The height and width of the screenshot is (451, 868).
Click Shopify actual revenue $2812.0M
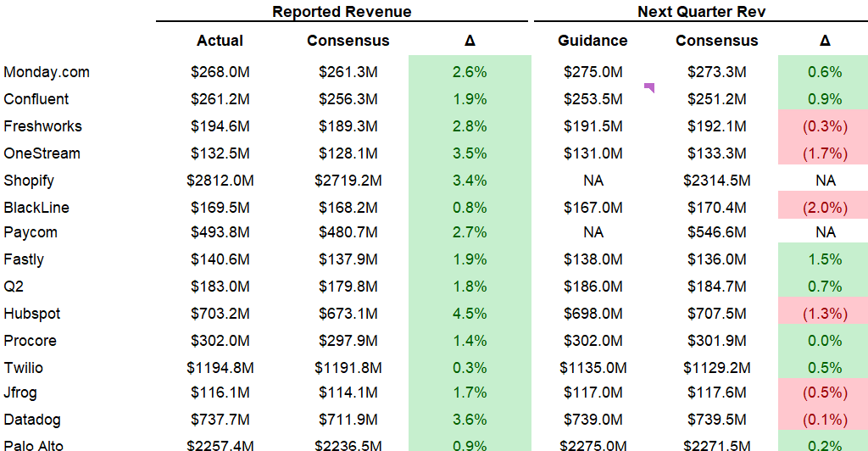(x=220, y=181)
